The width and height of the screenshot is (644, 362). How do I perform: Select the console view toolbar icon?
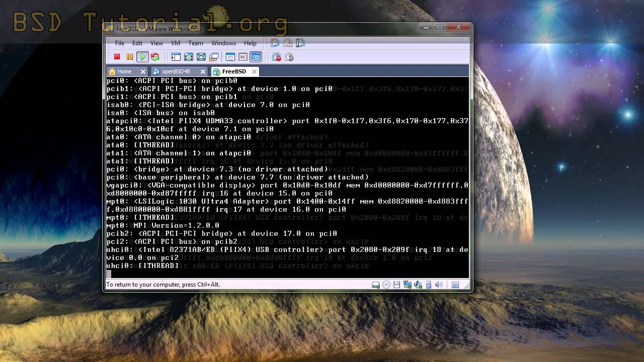(256, 57)
